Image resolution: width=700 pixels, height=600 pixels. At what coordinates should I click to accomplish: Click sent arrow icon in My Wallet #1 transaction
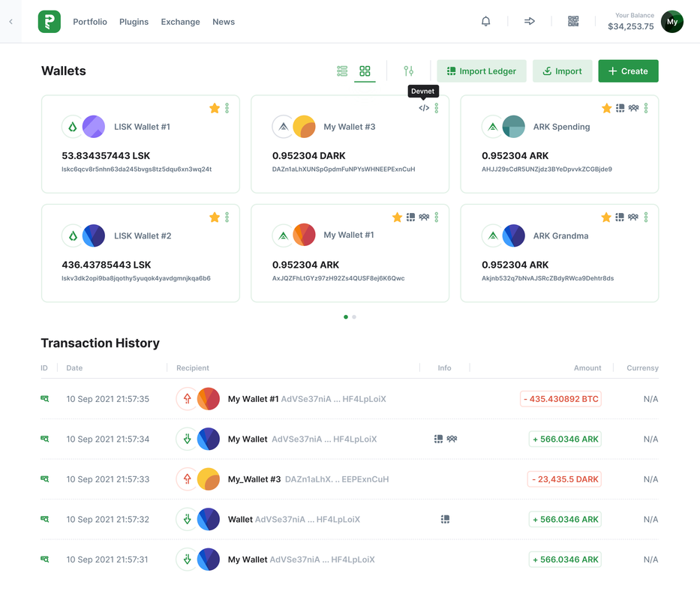pyautogui.click(x=187, y=399)
